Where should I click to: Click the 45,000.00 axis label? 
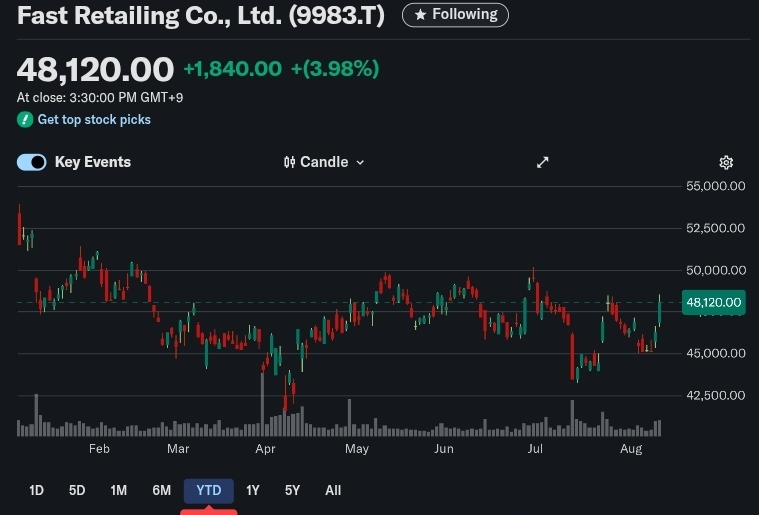click(x=715, y=353)
